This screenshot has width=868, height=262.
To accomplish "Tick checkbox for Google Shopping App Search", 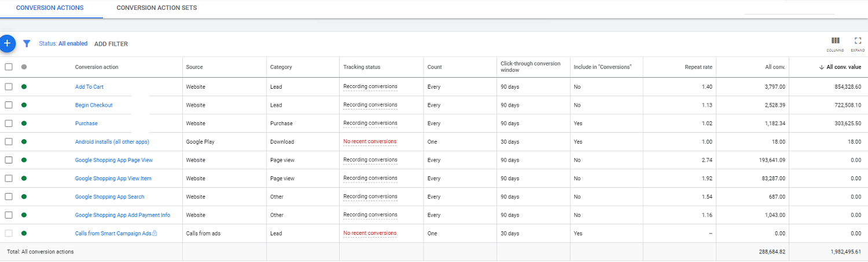I will pyautogui.click(x=9, y=196).
